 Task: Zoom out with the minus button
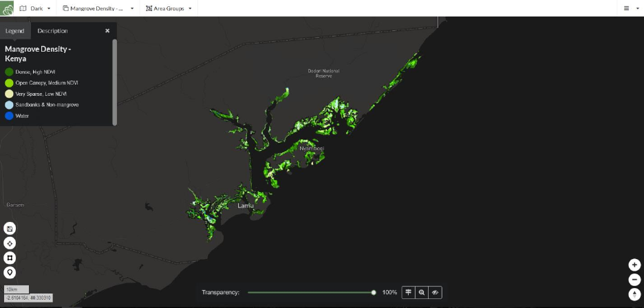634,280
